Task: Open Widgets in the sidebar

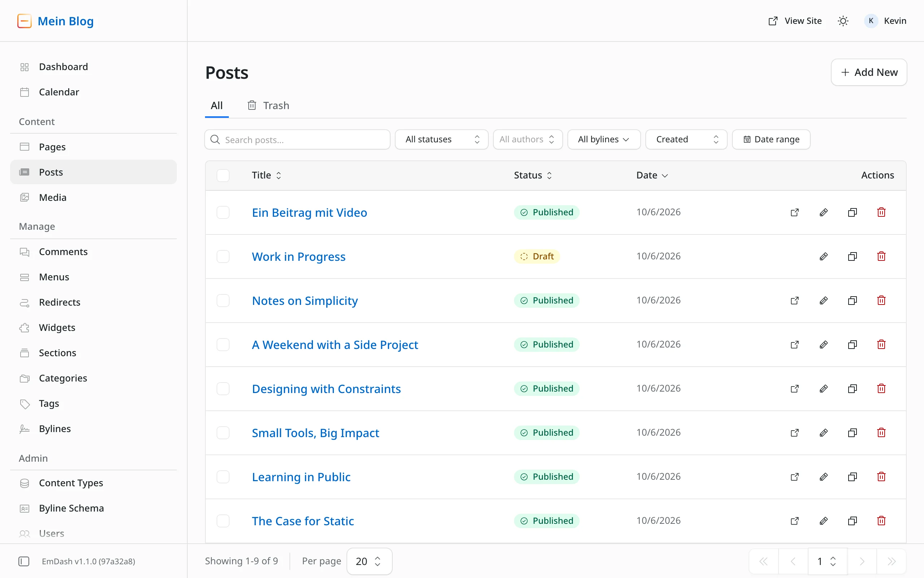Action: pos(93,328)
